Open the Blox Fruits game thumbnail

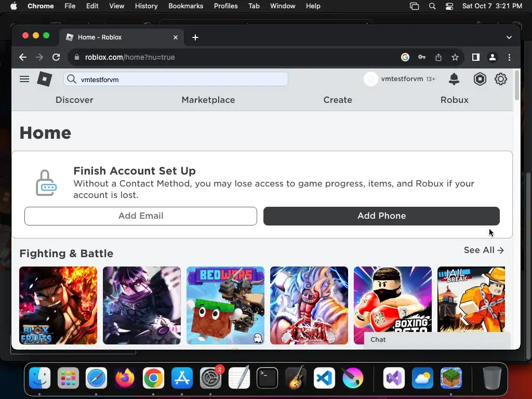coord(58,305)
